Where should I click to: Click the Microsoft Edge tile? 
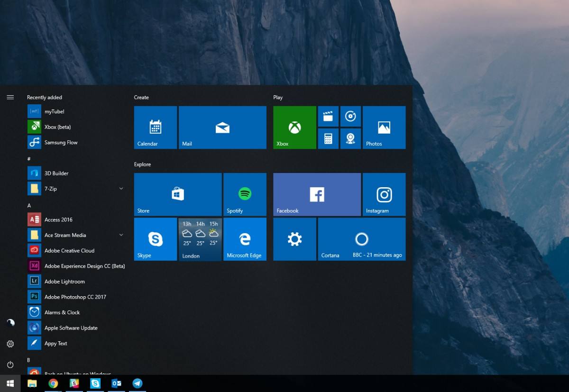245,239
